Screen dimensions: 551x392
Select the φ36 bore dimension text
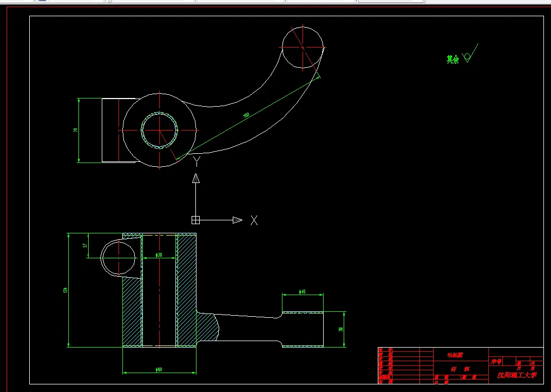point(159,255)
